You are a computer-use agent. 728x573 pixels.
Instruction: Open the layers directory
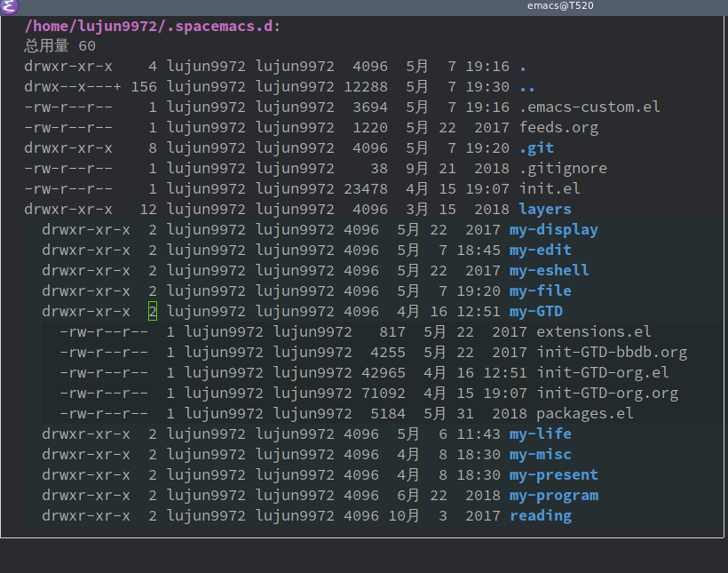click(545, 209)
